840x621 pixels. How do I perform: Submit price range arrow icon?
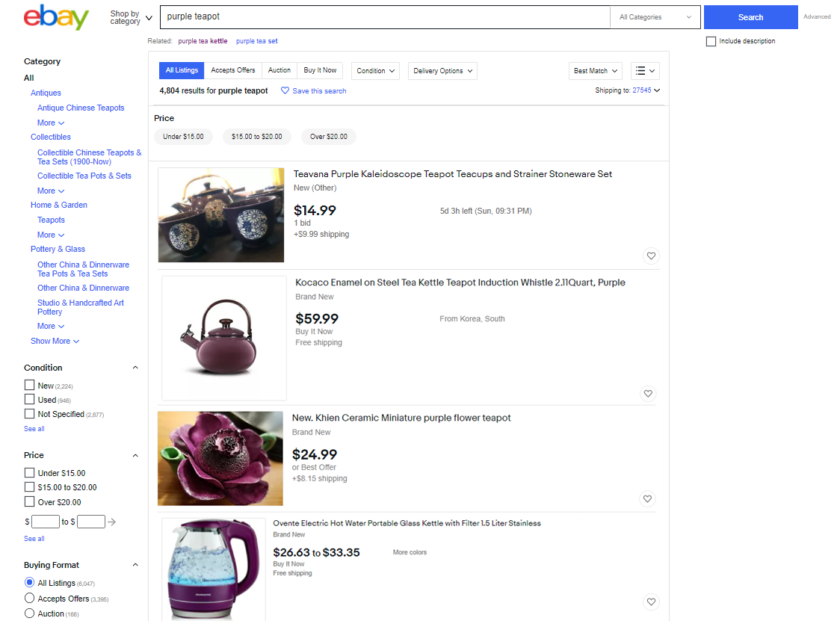pos(111,522)
